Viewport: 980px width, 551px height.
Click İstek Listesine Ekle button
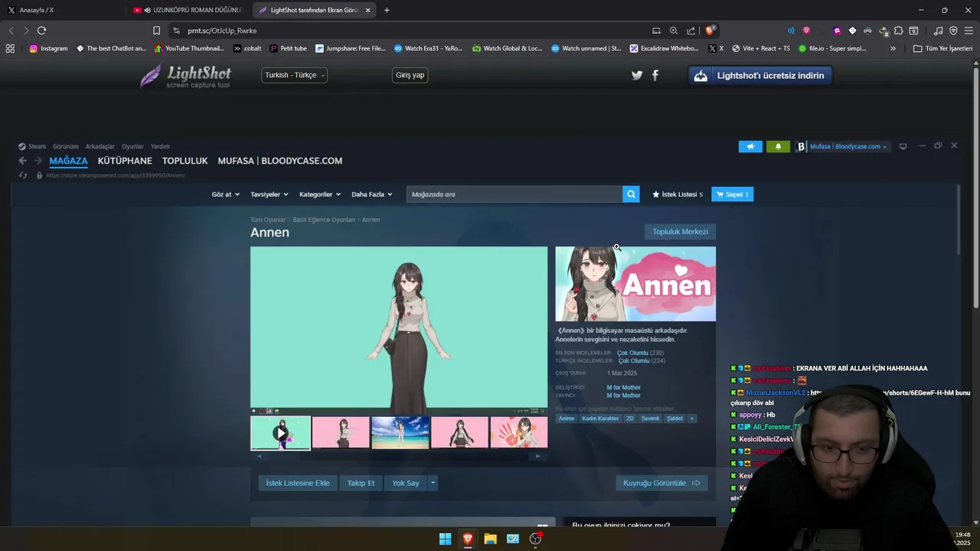298,483
